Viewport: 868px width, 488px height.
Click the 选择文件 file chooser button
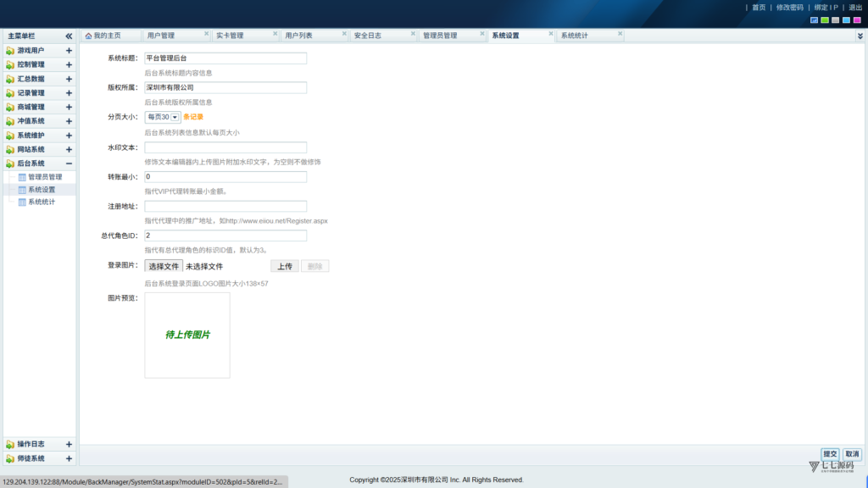click(164, 266)
